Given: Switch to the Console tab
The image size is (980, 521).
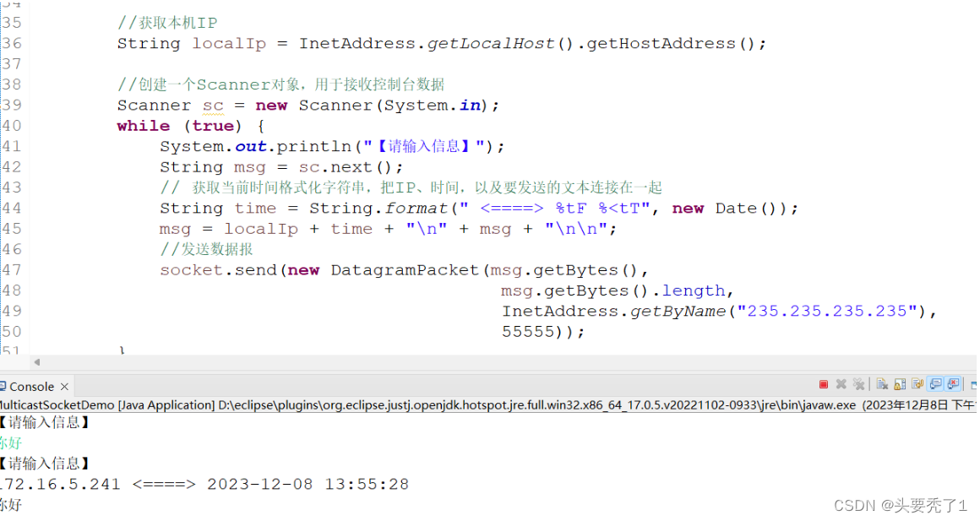Looking at the screenshot, I should click(31, 387).
